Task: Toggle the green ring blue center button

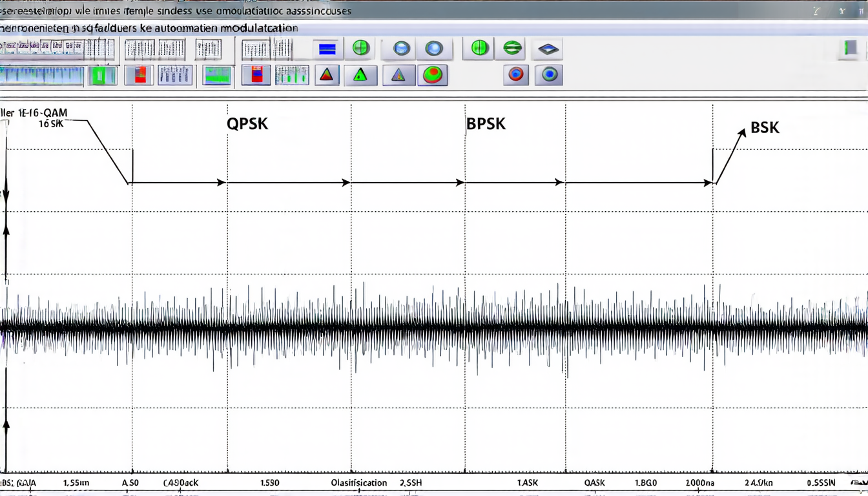Action: pyautogui.click(x=549, y=75)
